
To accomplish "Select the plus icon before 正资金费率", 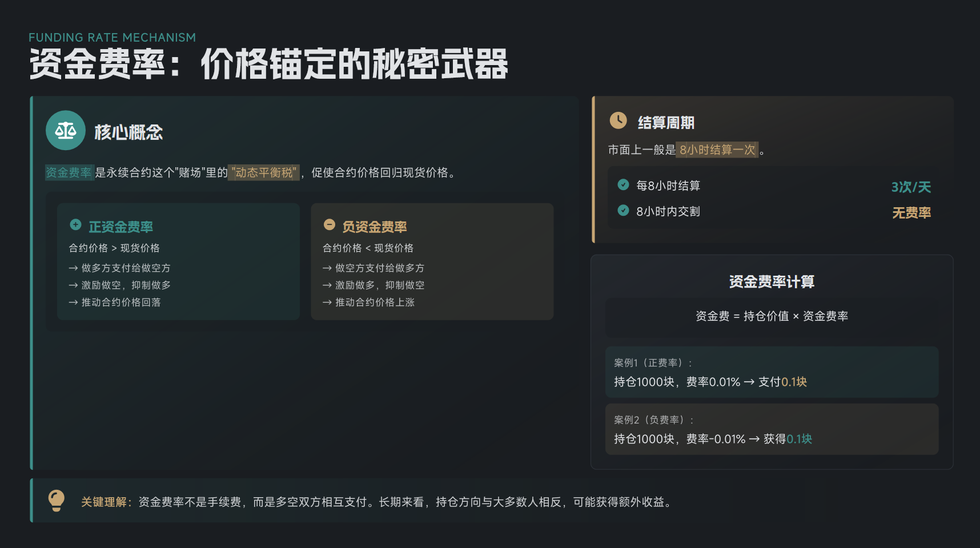I will click(75, 225).
